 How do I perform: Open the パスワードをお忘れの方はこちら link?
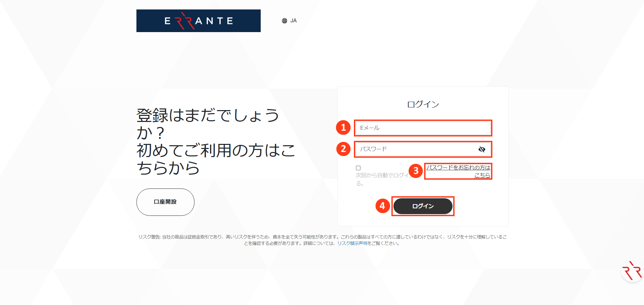tap(458, 171)
